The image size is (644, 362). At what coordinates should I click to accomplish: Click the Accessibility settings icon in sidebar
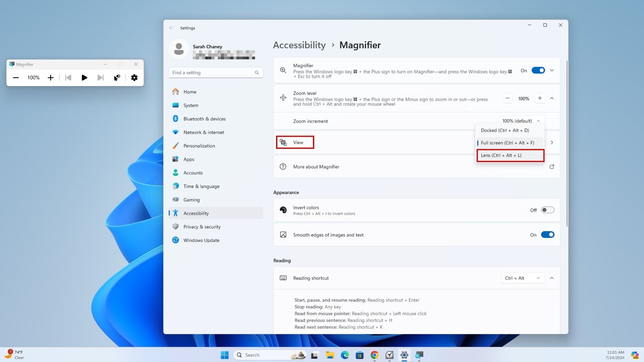tap(176, 213)
